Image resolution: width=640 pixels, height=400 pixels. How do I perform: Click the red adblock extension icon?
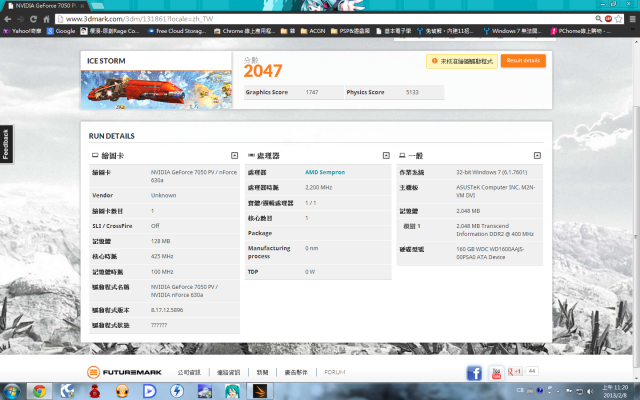coord(609,19)
